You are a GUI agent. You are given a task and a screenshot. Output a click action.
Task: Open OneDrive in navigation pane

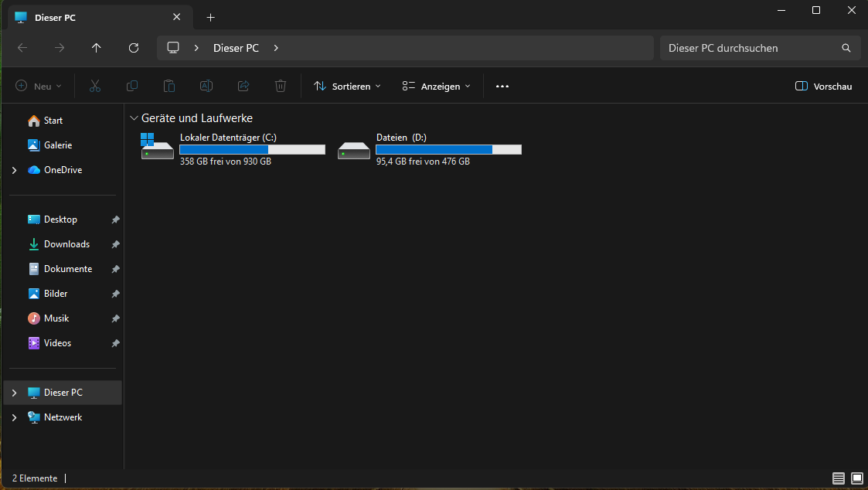click(63, 170)
